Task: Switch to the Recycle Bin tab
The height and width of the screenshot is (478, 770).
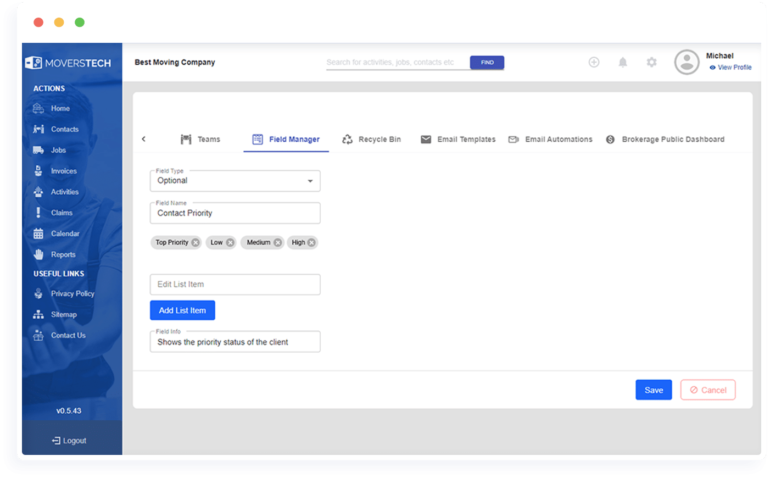Action: (x=372, y=140)
